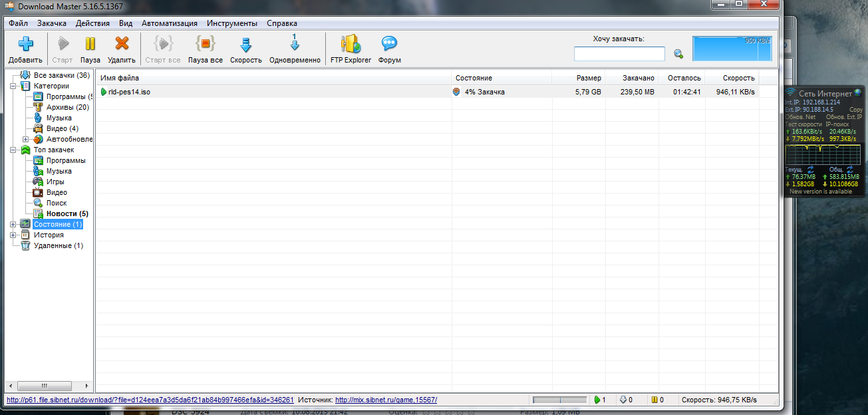Click the globe icon in network gadget
The image size is (868, 415).
(x=857, y=92)
